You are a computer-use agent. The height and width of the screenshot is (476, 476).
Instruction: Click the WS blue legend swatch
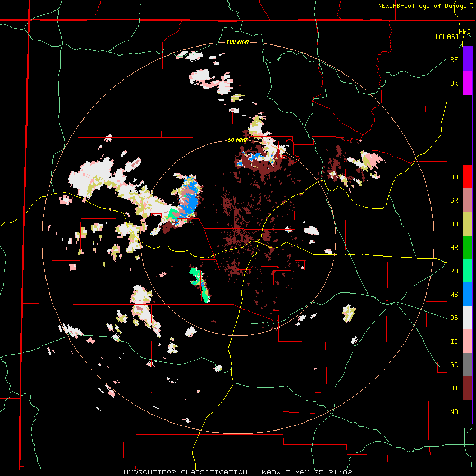click(467, 294)
